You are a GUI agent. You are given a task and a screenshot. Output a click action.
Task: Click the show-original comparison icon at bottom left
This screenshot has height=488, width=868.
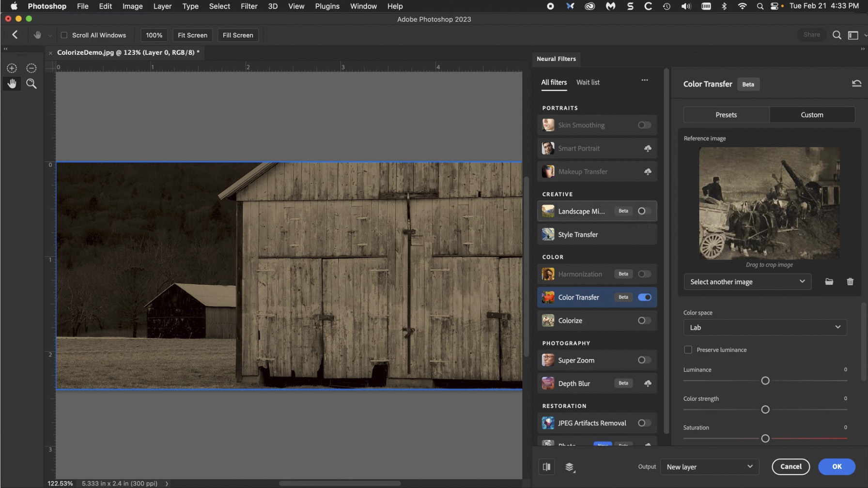(x=546, y=467)
